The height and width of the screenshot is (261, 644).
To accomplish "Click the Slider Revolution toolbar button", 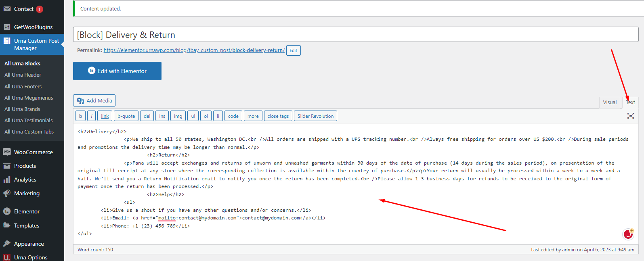I will pos(315,116).
